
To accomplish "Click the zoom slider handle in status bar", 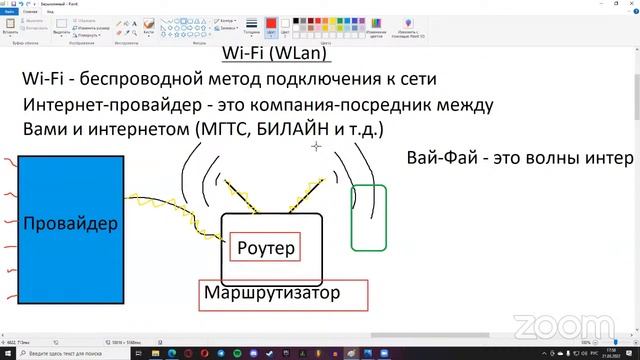I will coord(616,342).
